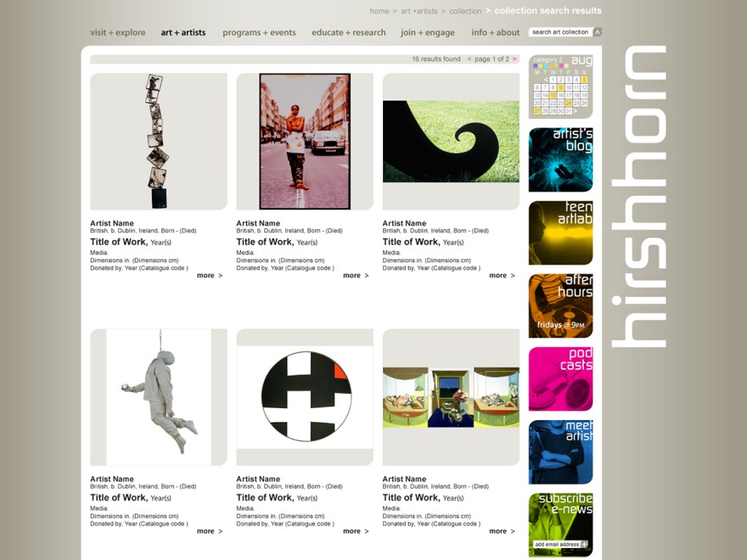Open the meet artist blue tile
Image resolution: width=747 pixels, height=560 pixels.
[561, 452]
